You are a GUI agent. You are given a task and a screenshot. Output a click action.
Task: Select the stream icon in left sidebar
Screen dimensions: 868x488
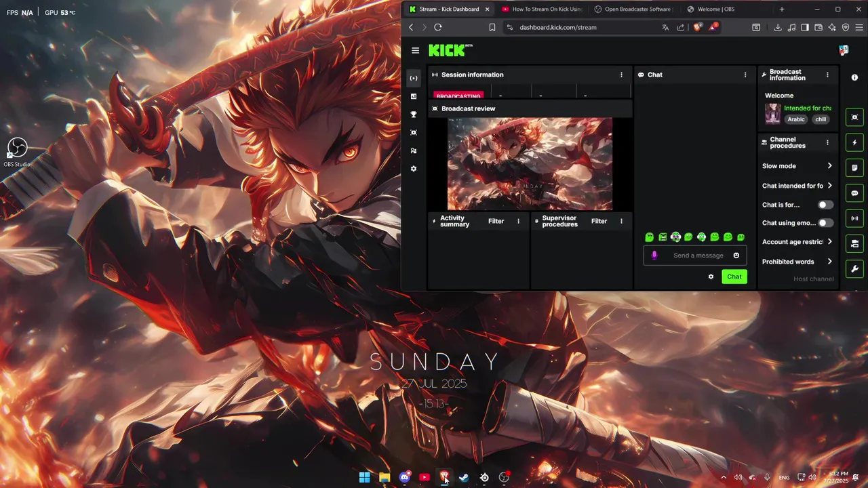414,79
